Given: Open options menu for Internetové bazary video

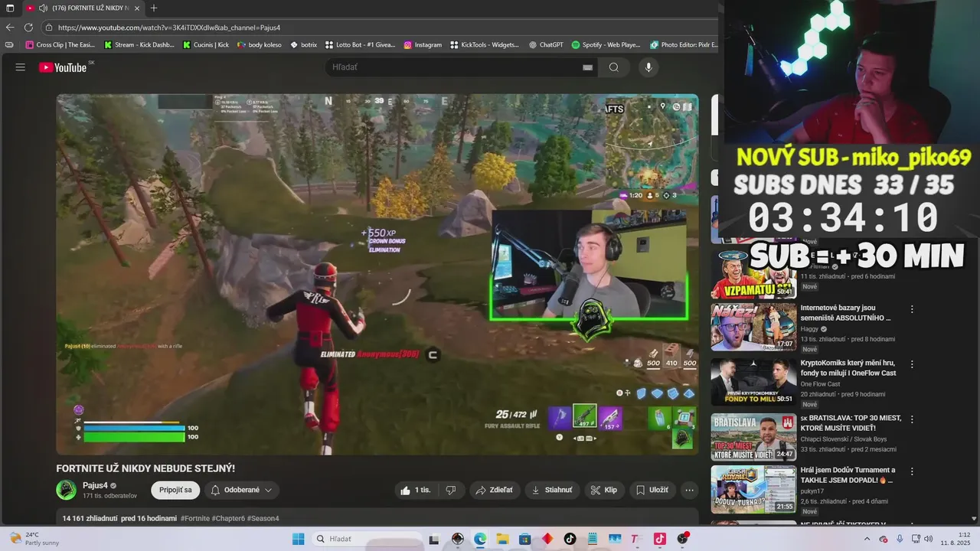Looking at the screenshot, I should click(x=912, y=309).
